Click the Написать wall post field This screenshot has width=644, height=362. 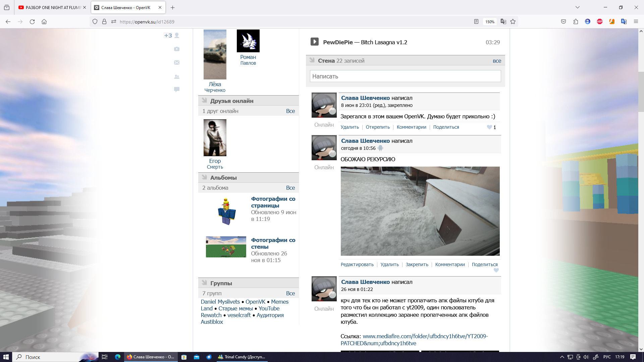tap(405, 76)
